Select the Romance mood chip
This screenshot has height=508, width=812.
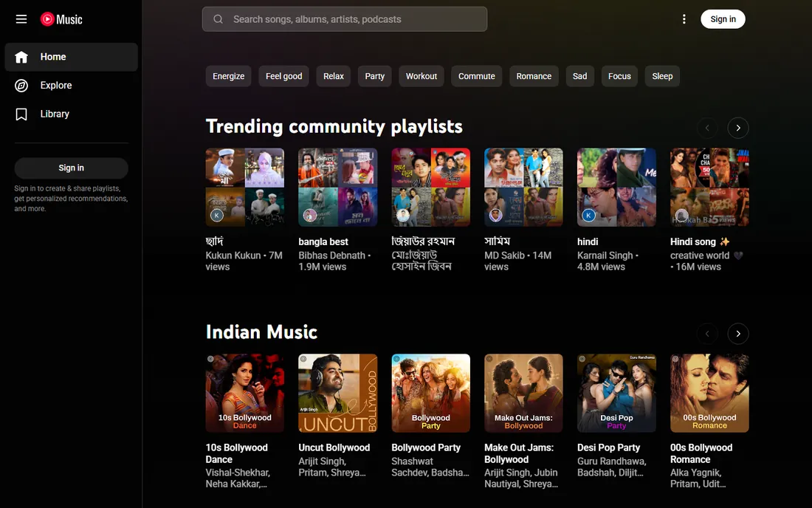click(x=534, y=76)
